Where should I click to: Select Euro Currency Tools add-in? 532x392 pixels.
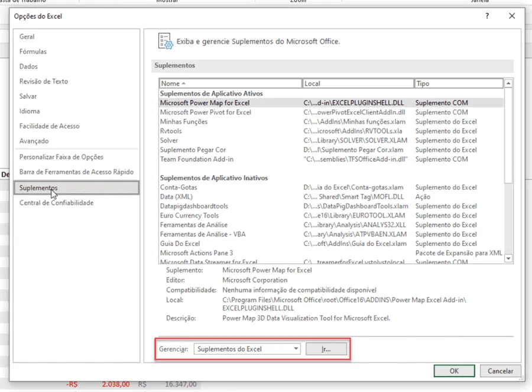tap(331, 216)
